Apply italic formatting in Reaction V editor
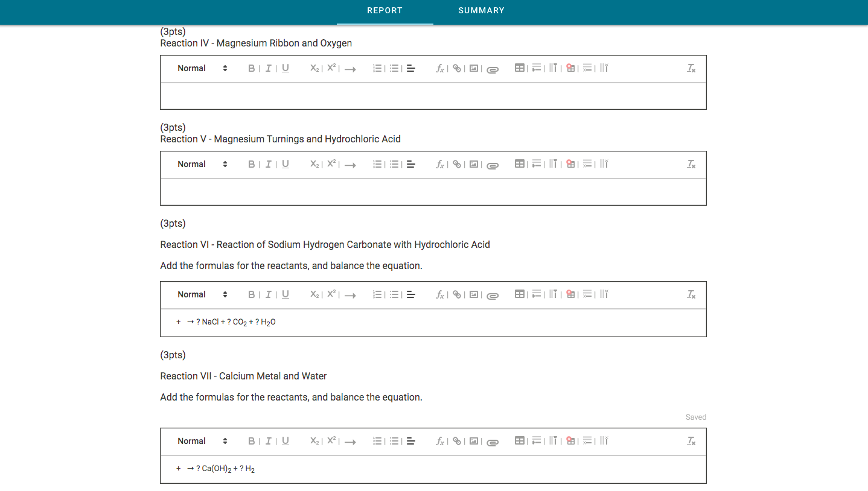 pyautogui.click(x=269, y=164)
